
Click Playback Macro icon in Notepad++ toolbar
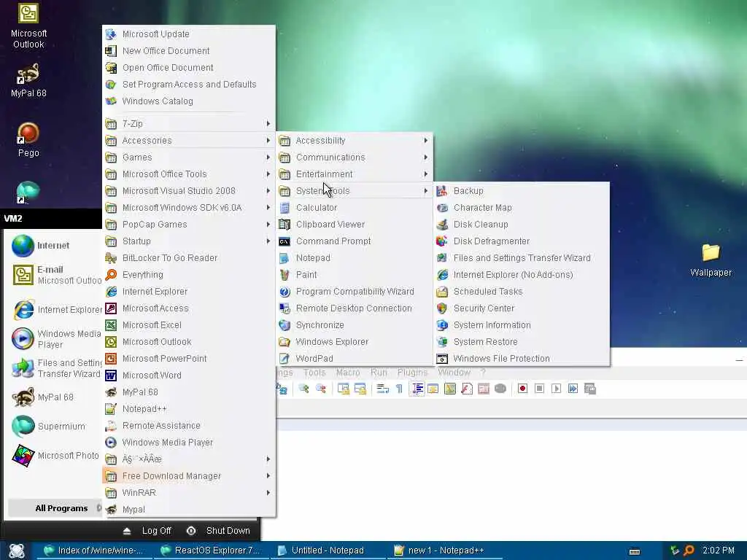(556, 389)
